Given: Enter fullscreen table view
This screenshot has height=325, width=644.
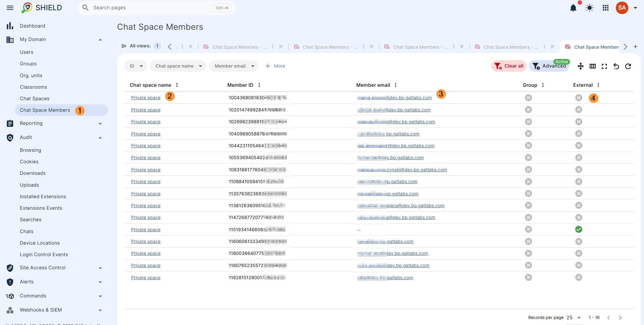Looking at the screenshot, I should (x=604, y=66).
